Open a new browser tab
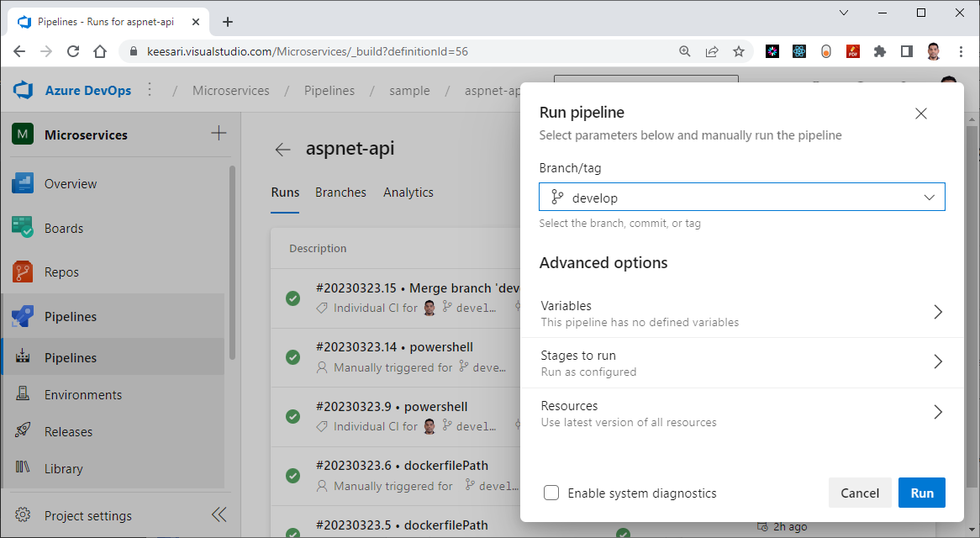Viewport: 980px width, 538px height. (228, 22)
